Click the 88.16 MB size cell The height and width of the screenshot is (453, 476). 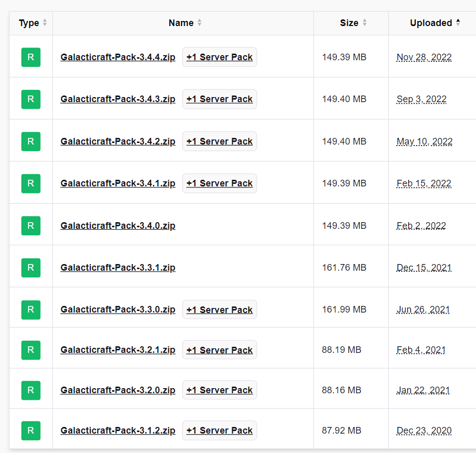coord(341,390)
